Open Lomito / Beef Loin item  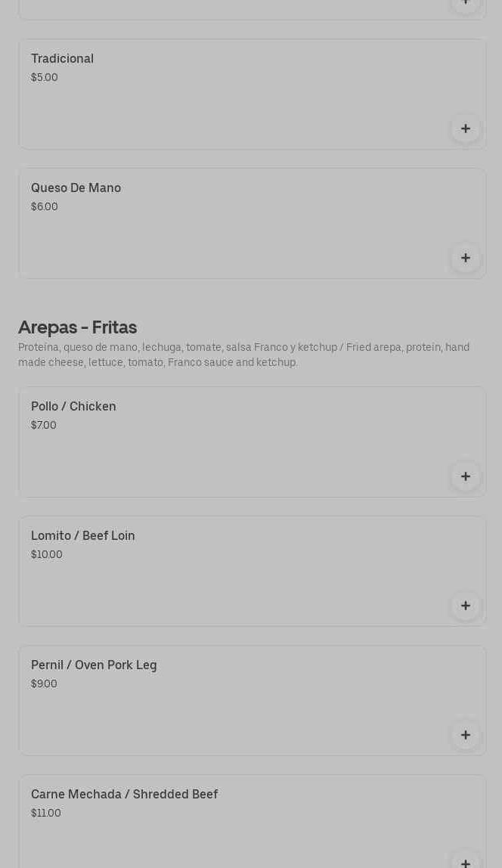click(x=83, y=536)
